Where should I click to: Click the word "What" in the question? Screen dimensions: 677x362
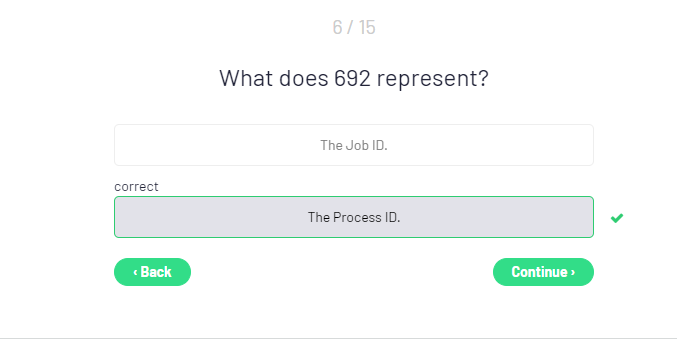246,78
